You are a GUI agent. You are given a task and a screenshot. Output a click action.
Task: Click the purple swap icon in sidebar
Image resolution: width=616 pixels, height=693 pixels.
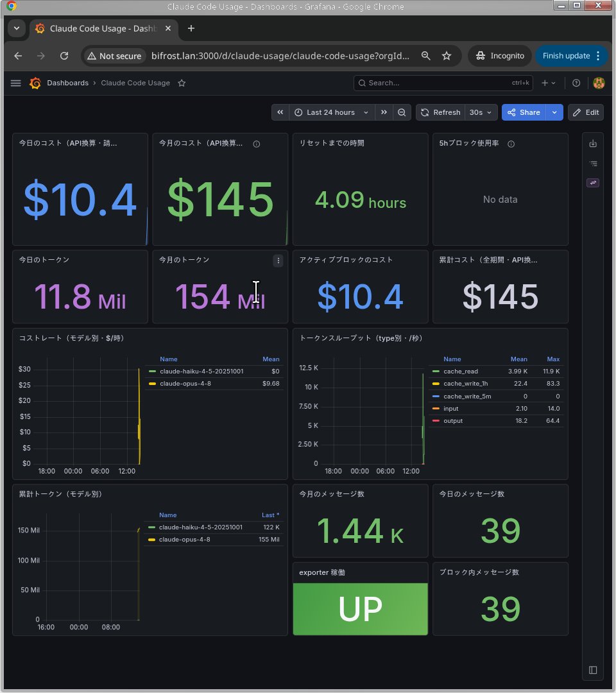(x=593, y=182)
